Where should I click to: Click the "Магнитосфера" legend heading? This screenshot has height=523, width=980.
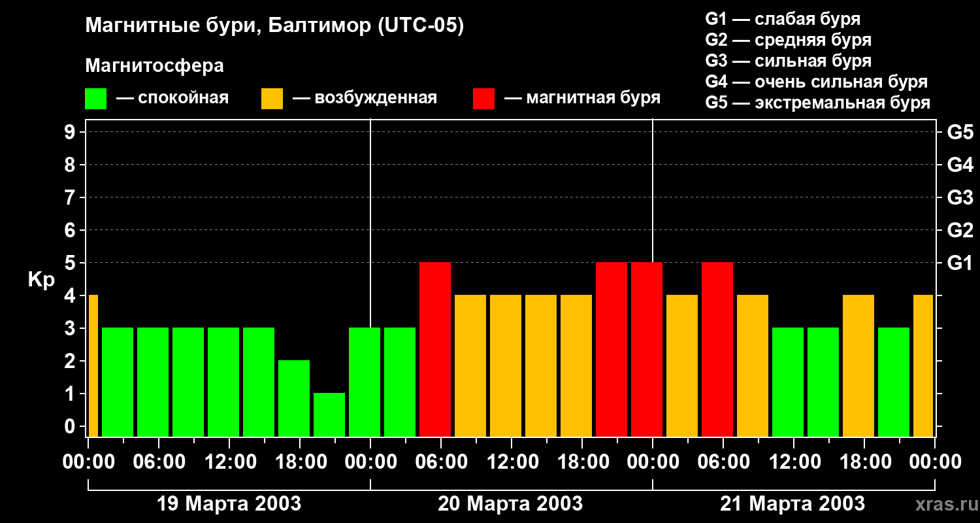point(154,66)
